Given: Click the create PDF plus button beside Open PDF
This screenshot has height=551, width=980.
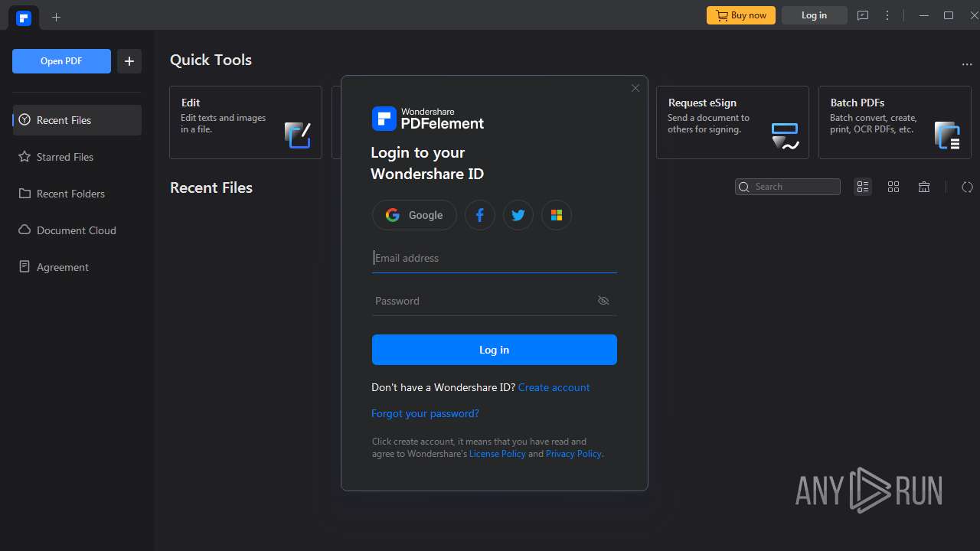Looking at the screenshot, I should click(x=129, y=61).
